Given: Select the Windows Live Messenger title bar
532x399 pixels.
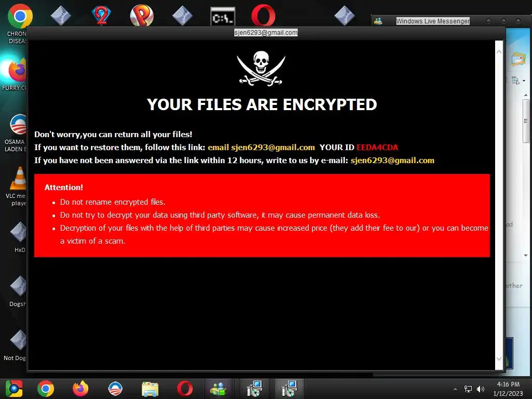Looking at the screenshot, I should [x=433, y=21].
